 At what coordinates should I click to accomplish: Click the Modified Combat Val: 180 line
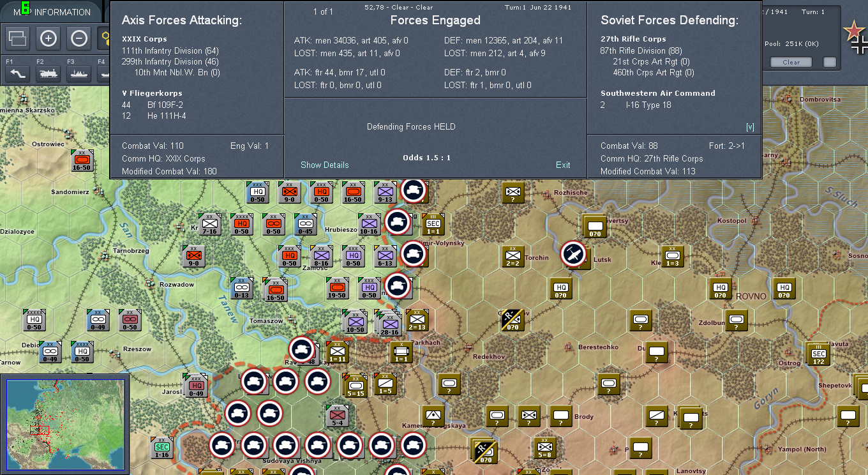pyautogui.click(x=169, y=171)
